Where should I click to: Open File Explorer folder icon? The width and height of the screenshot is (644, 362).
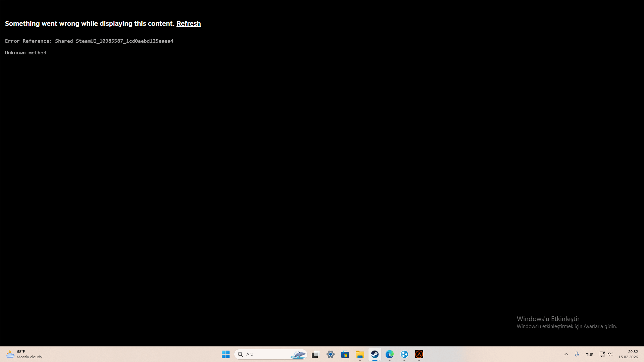click(360, 354)
